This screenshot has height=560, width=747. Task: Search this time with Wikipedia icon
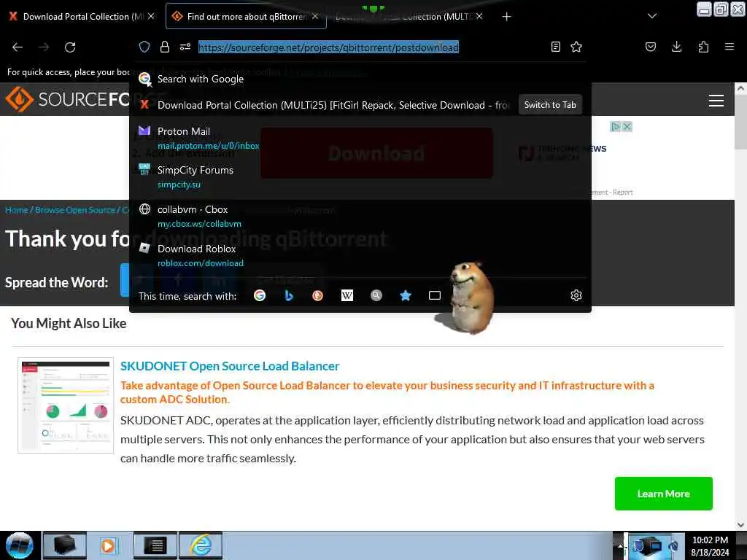[x=347, y=296]
